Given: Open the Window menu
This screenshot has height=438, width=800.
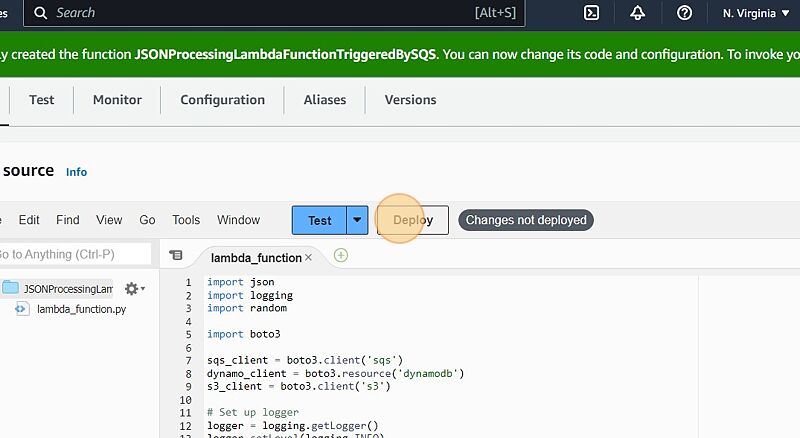Looking at the screenshot, I should click(238, 220).
